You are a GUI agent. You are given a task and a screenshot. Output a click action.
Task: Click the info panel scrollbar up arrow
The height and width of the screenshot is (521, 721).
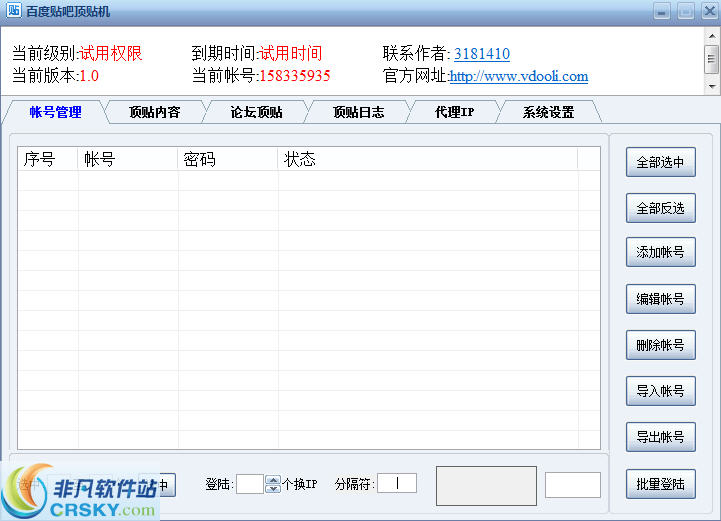tap(712, 36)
